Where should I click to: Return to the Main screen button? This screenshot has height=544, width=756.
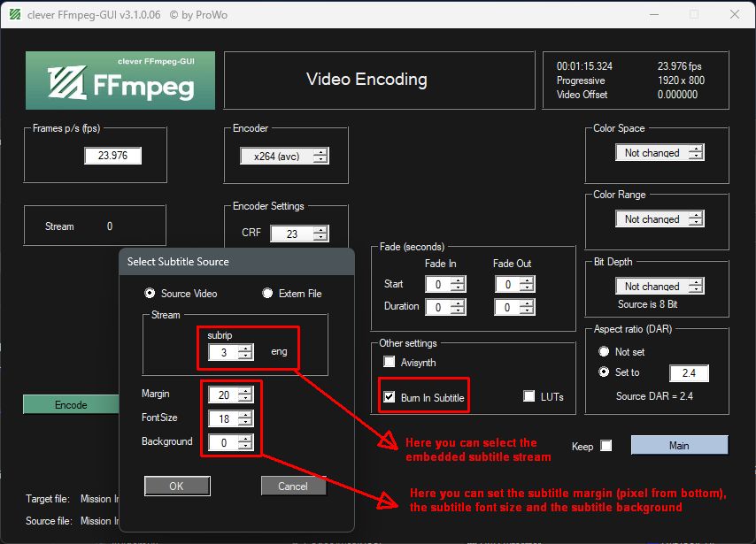(x=679, y=445)
